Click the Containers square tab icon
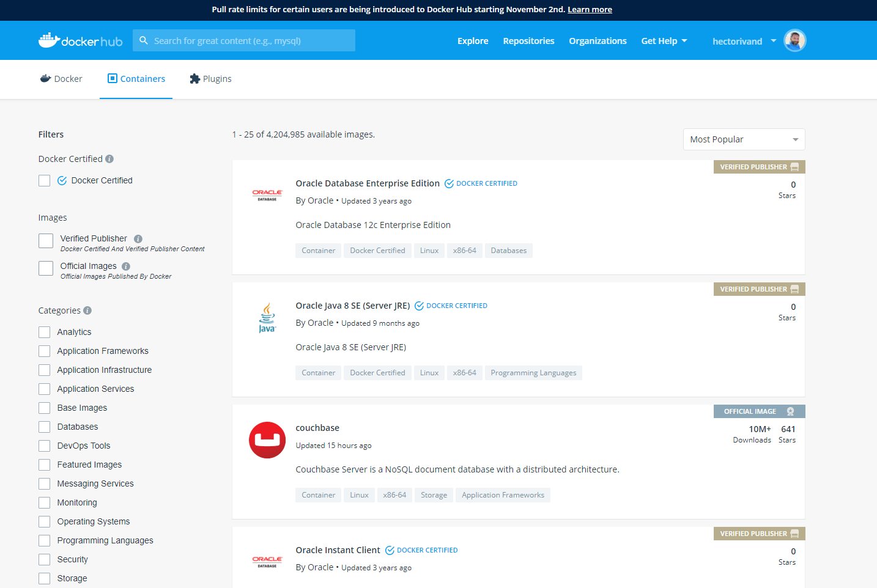 point(112,78)
